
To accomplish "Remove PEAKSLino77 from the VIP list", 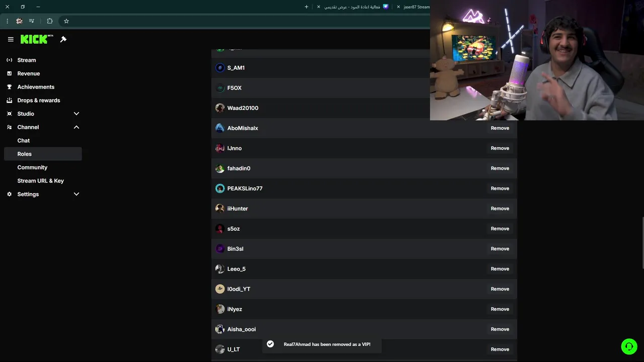I will [x=500, y=189].
